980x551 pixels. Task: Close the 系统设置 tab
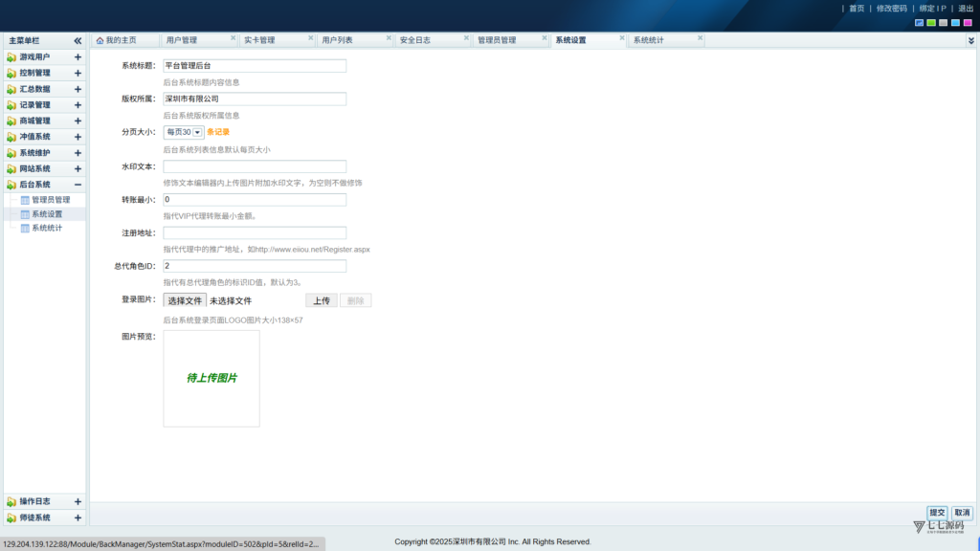622,38
